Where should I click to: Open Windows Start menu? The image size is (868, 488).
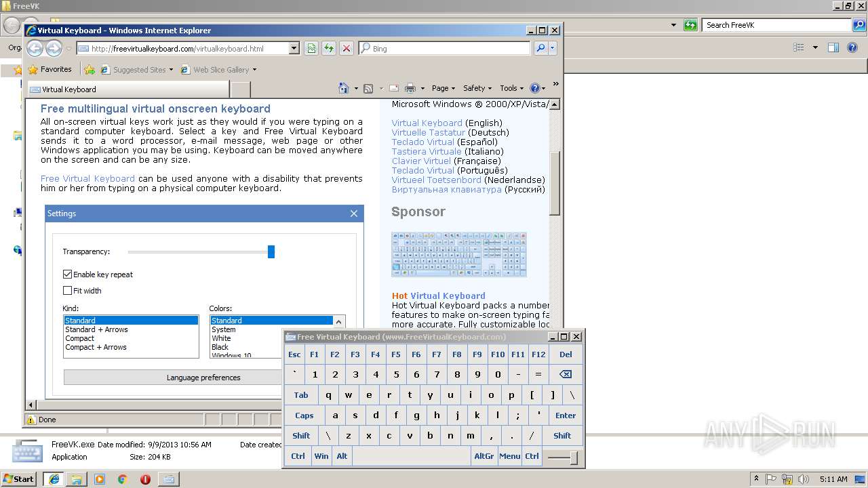tap(19, 479)
